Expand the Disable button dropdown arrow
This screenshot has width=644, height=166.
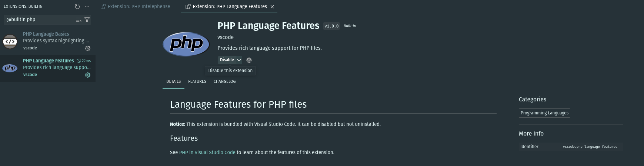click(239, 60)
